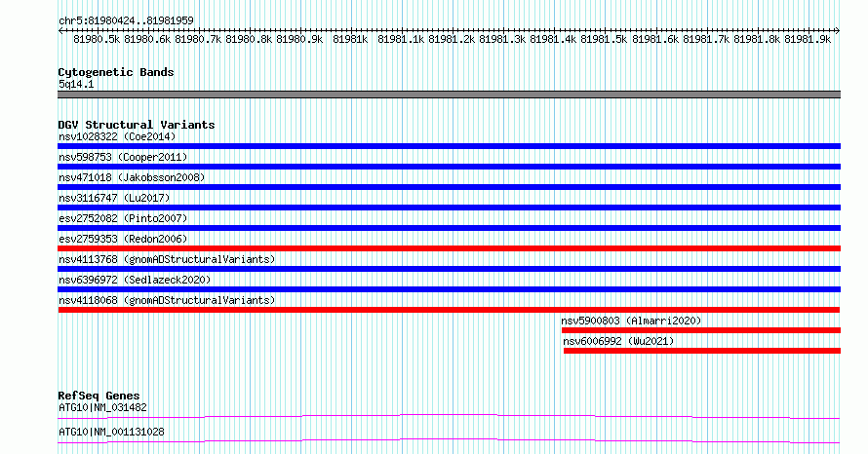
Task: Click the chr5:81980424..81981959 coordinate label
Action: click(126, 21)
